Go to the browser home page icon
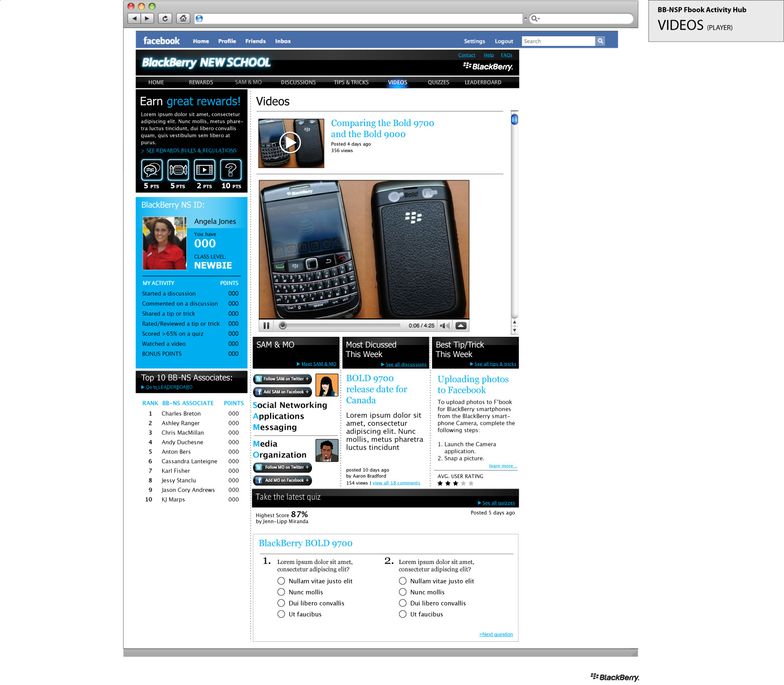The height and width of the screenshot is (685, 784). coord(183,19)
